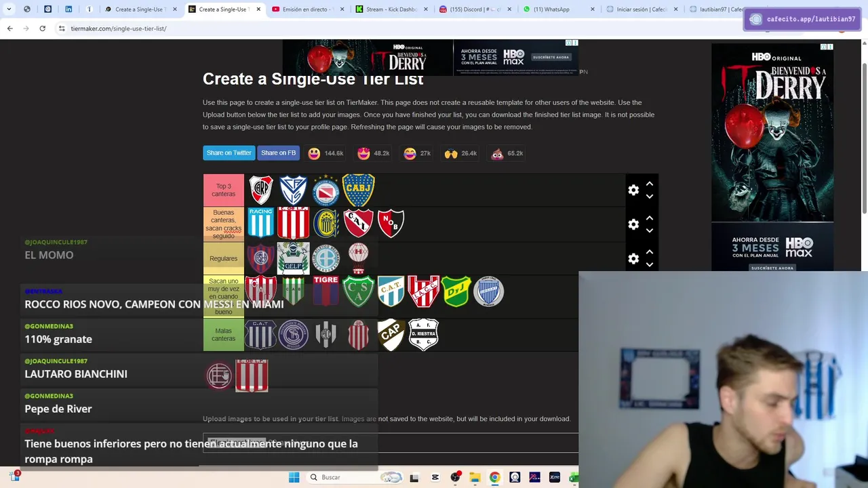The width and height of the screenshot is (868, 488).
Task: Open settings gear for Regulares row
Action: click(x=633, y=258)
